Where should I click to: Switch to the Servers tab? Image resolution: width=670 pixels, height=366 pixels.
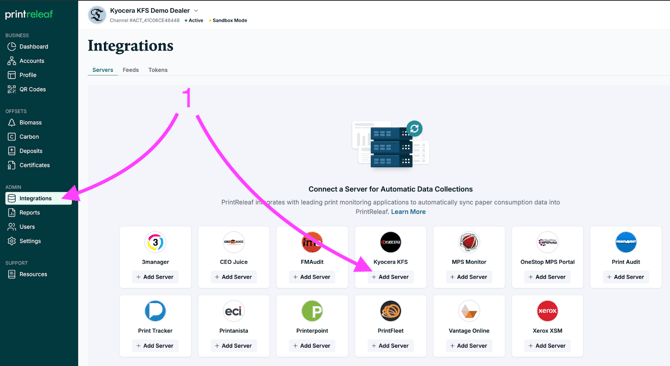(103, 70)
